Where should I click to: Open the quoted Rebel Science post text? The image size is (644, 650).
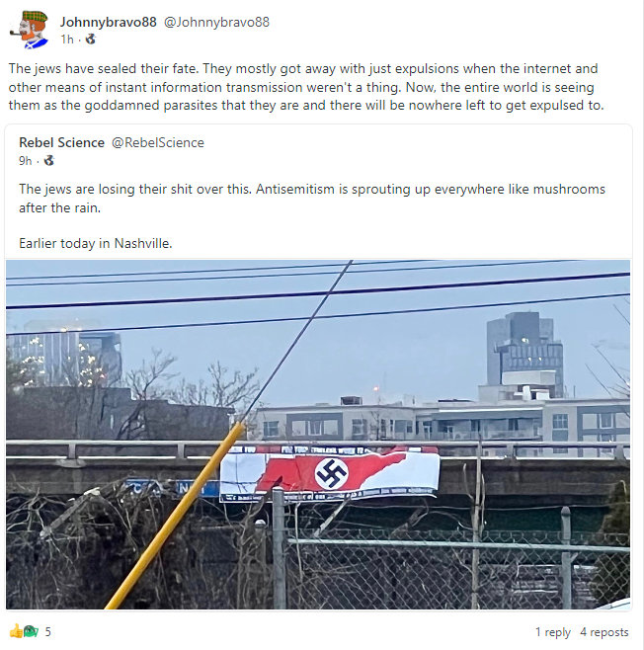pyautogui.click(x=312, y=199)
